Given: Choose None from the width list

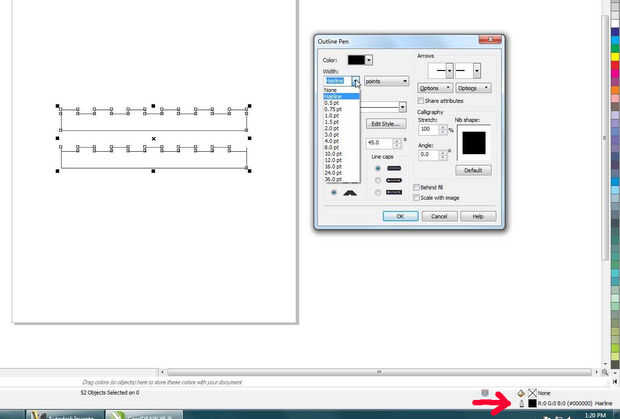Looking at the screenshot, I should click(x=342, y=90).
